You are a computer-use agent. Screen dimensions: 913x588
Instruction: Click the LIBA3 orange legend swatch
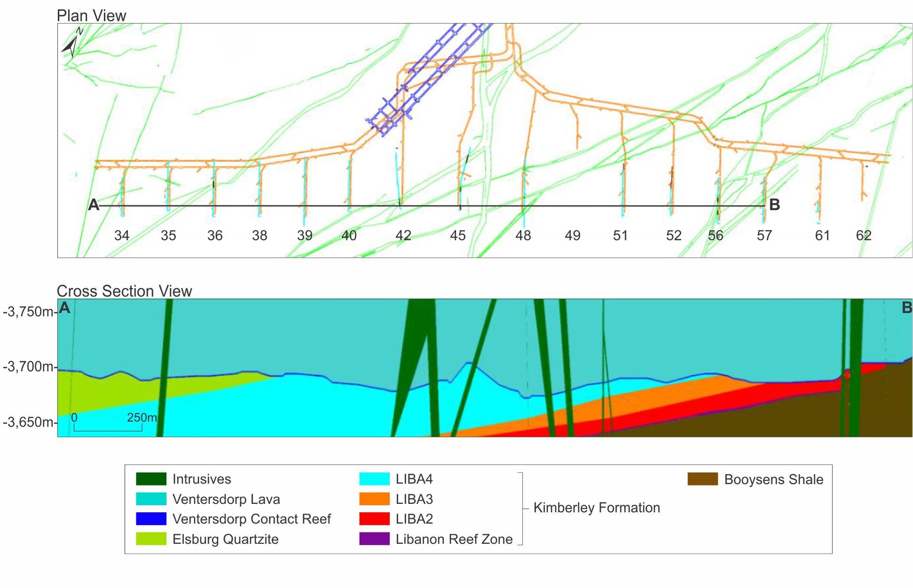pos(374,499)
